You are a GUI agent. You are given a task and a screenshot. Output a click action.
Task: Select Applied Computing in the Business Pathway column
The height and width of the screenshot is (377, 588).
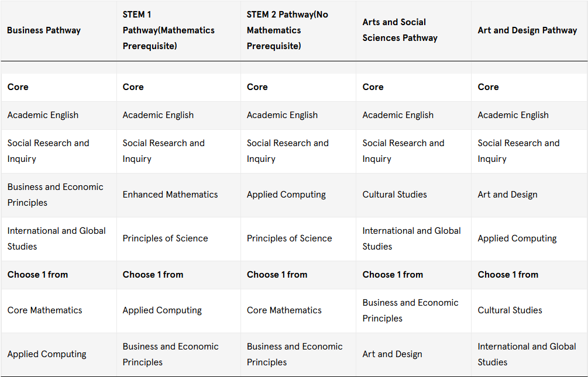47,354
